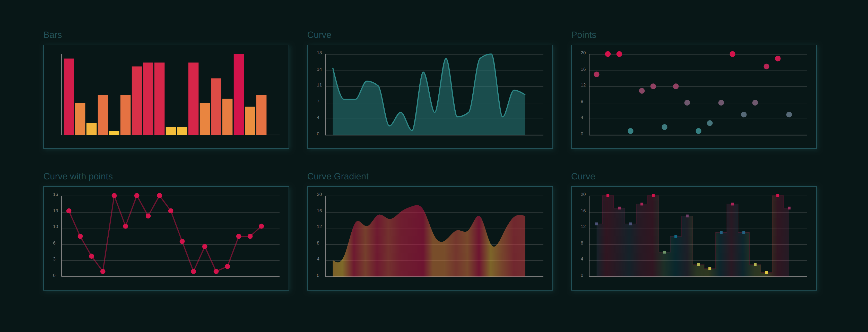Select first square marker in stepped Curve chart
This screenshot has width=868, height=332.
(596, 224)
